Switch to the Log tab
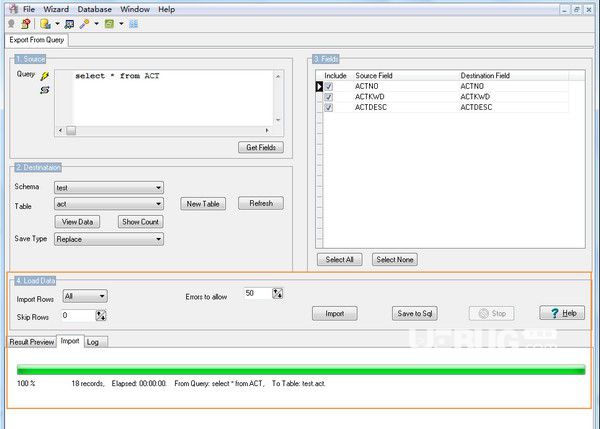This screenshot has width=600, height=429. (95, 342)
